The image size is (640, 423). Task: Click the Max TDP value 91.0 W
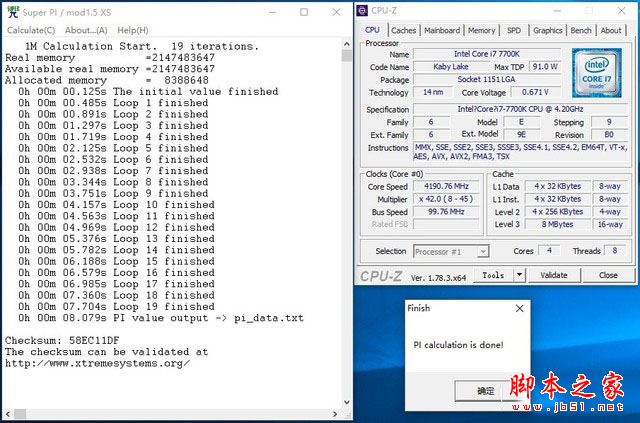coord(545,67)
